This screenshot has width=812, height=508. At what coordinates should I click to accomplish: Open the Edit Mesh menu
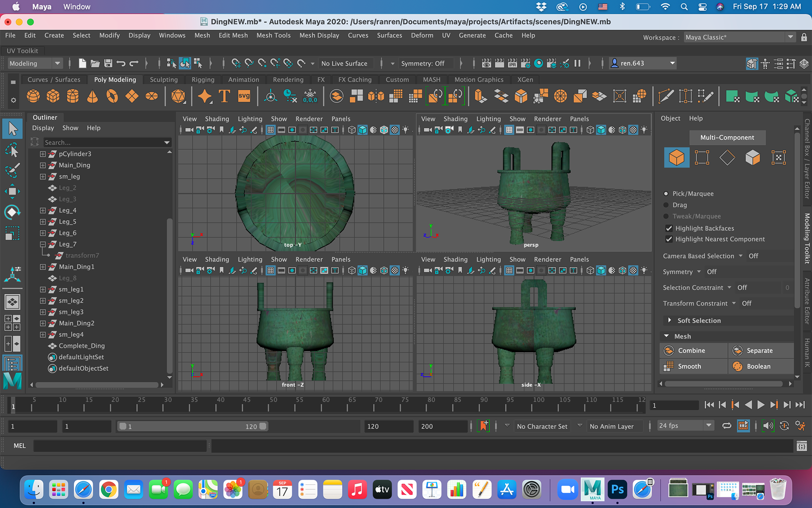233,36
